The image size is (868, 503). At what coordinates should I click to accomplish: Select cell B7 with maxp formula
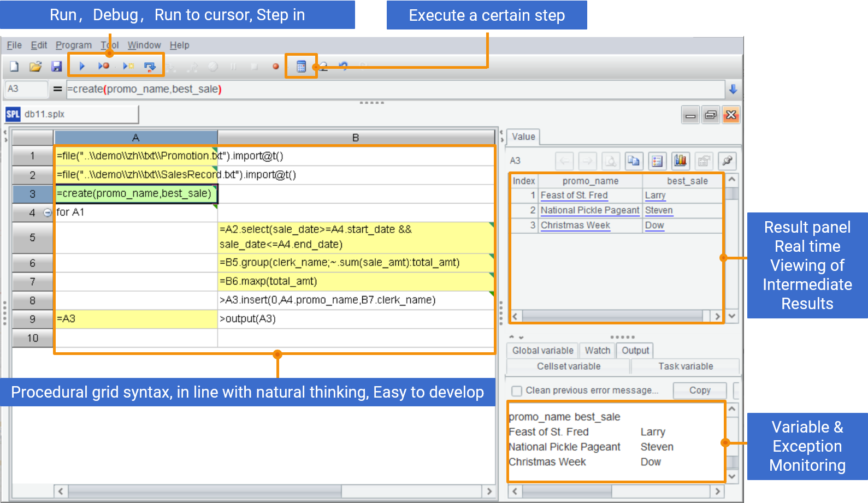tap(356, 281)
